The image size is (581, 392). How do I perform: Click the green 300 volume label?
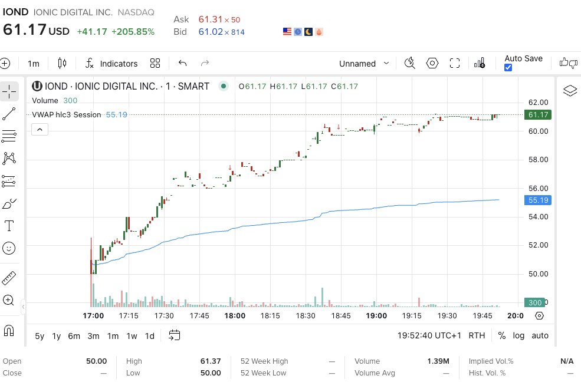[x=534, y=302]
